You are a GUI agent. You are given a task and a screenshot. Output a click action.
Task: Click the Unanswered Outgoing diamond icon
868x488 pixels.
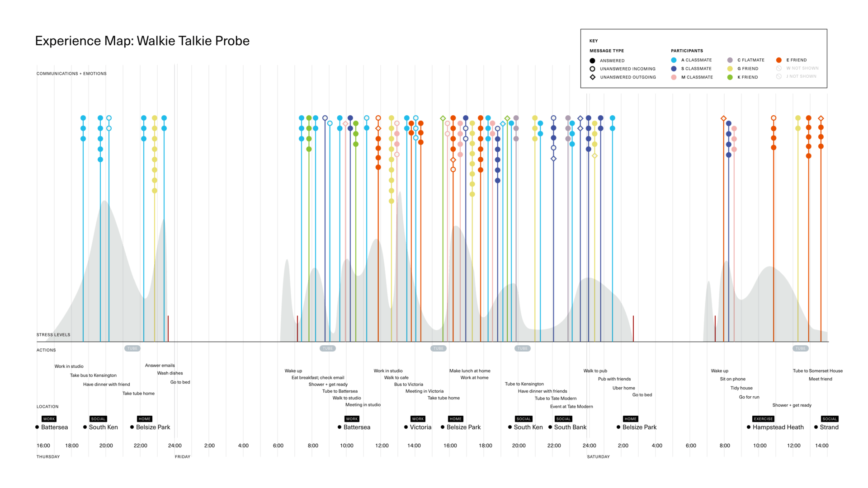pos(592,77)
